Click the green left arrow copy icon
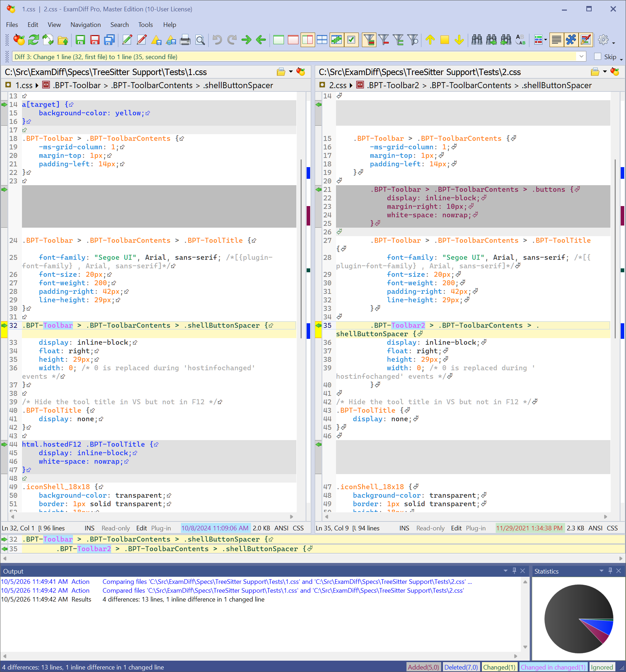 pos(261,40)
